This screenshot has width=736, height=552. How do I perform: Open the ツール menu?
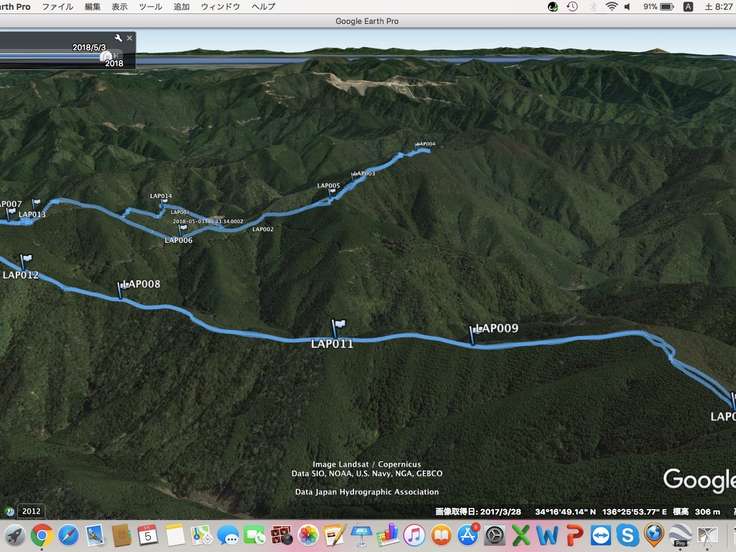pos(150,7)
